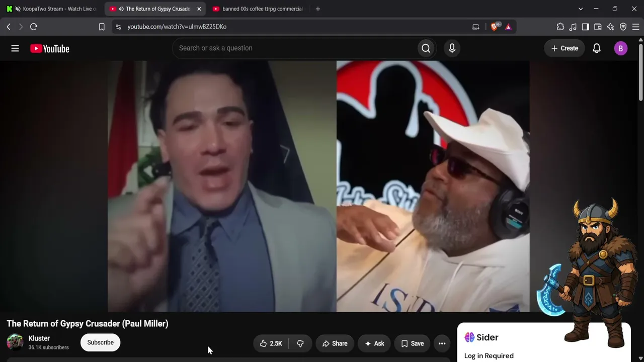Dislike the video with thumbs down
Image resolution: width=644 pixels, height=362 pixels.
300,343
